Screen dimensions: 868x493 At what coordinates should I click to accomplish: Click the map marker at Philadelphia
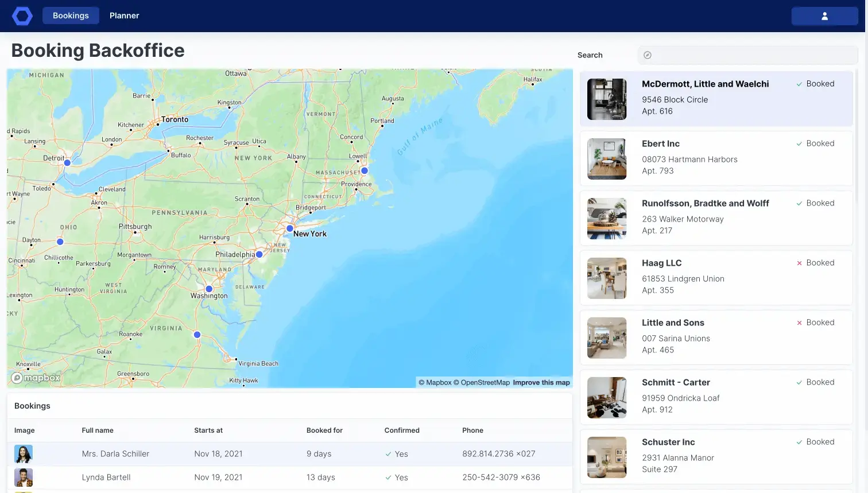coord(259,254)
